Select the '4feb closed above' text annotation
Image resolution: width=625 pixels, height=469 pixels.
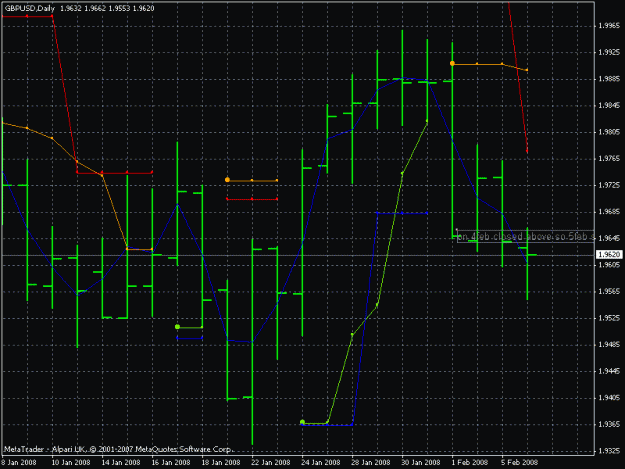(525, 237)
